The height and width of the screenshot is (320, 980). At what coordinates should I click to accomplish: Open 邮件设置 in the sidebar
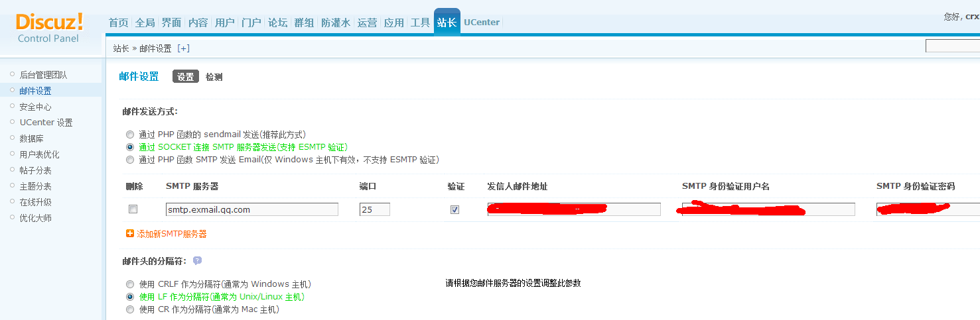click(35, 91)
